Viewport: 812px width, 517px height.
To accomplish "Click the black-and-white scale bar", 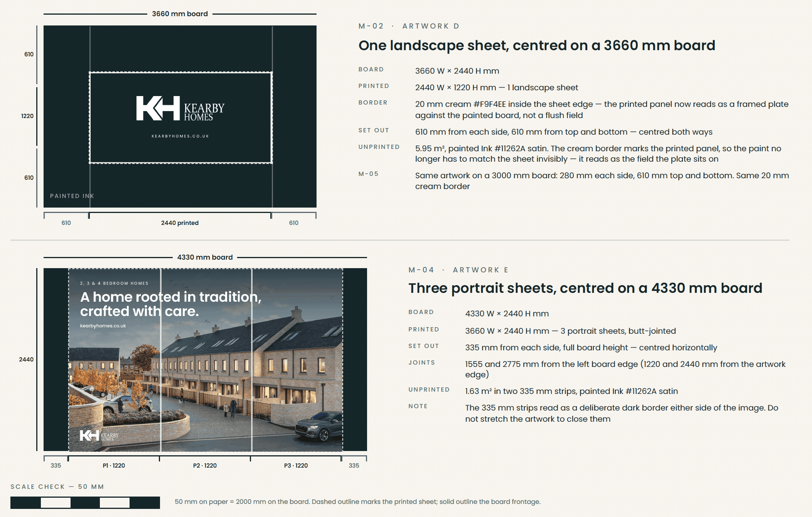I will (x=85, y=503).
